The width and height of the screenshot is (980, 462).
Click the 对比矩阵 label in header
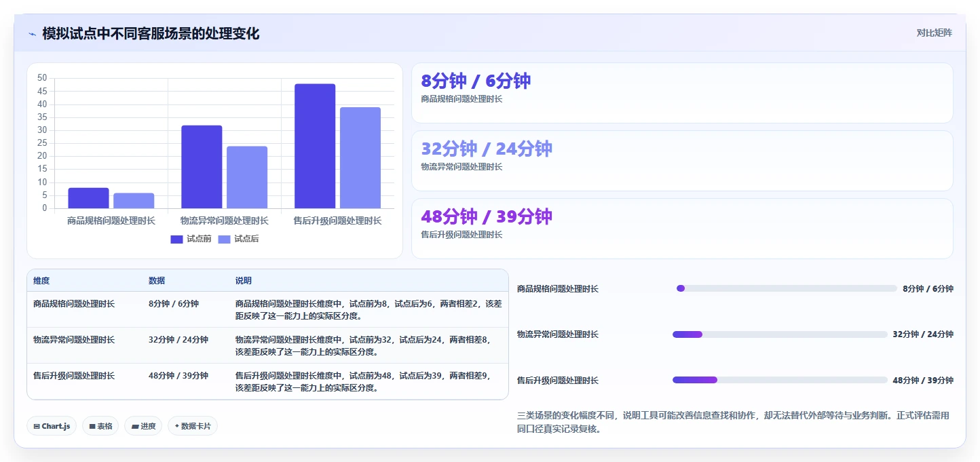click(x=934, y=33)
